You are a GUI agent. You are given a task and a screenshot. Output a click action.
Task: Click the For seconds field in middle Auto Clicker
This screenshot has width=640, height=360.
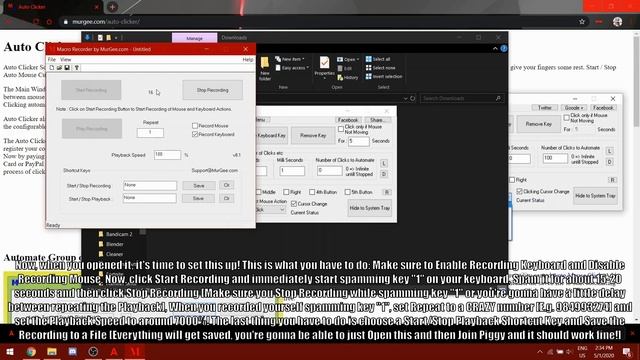coord(358,141)
